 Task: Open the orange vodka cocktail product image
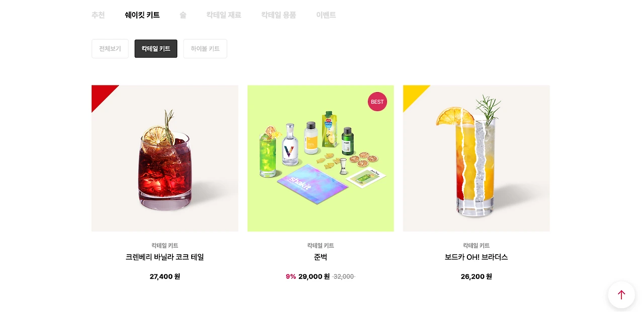click(x=476, y=159)
